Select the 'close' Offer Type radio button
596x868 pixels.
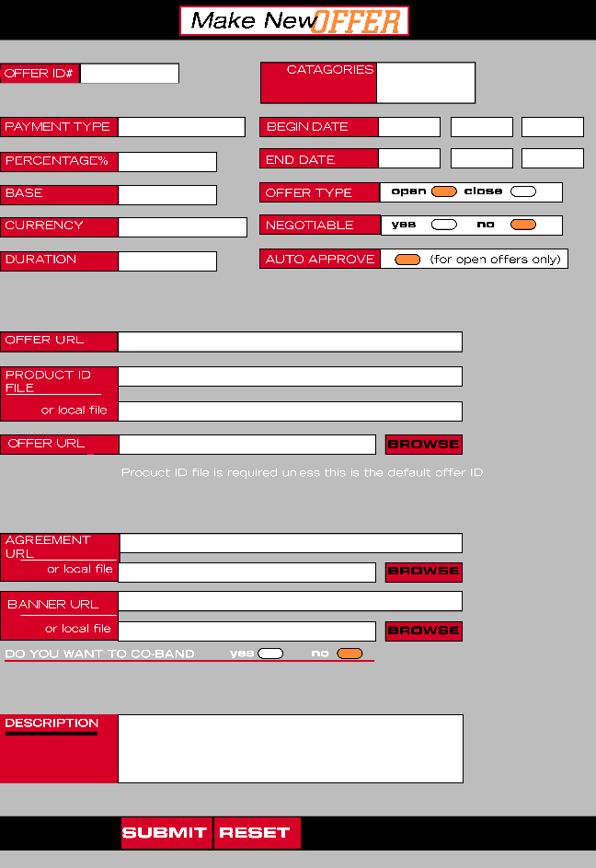tap(523, 191)
